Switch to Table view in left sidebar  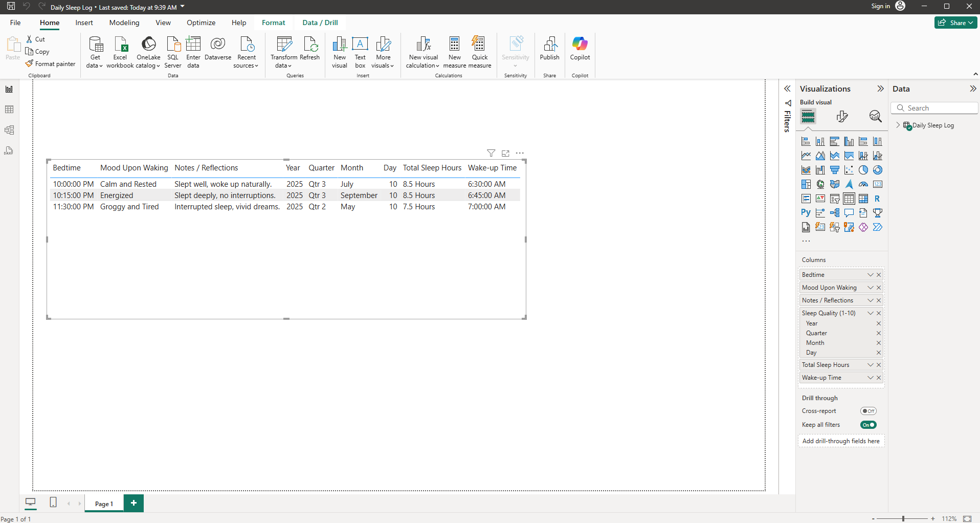(9, 110)
